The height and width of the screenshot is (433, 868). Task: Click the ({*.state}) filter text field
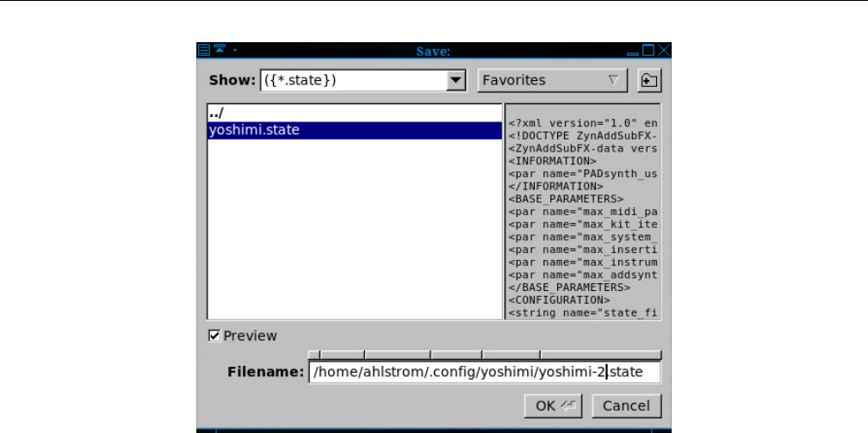coord(353,81)
